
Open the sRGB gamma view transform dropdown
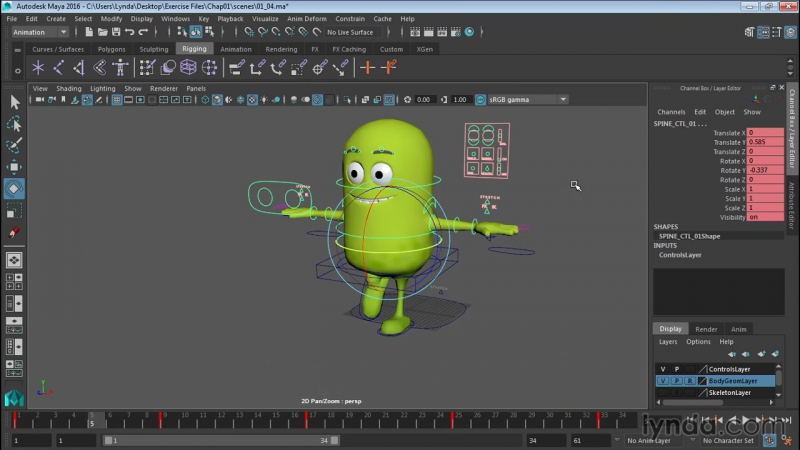tap(563, 100)
